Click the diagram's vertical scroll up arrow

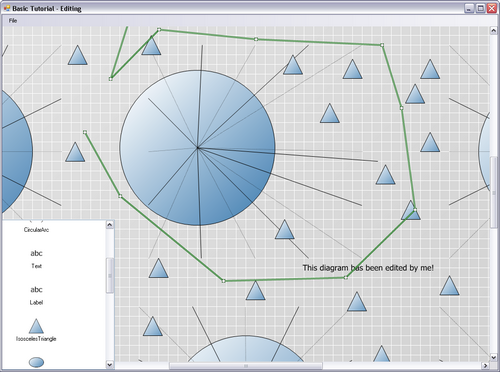493,30
